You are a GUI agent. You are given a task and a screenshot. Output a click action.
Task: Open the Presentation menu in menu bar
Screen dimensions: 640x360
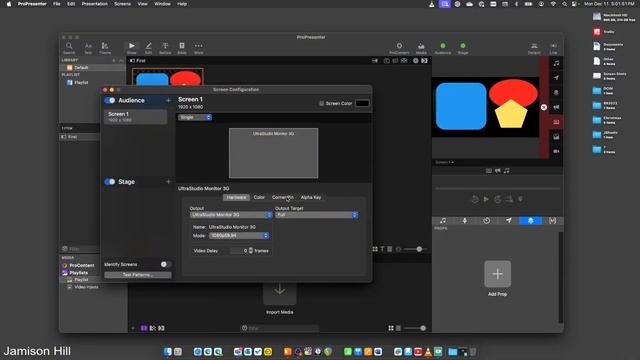(x=94, y=4)
